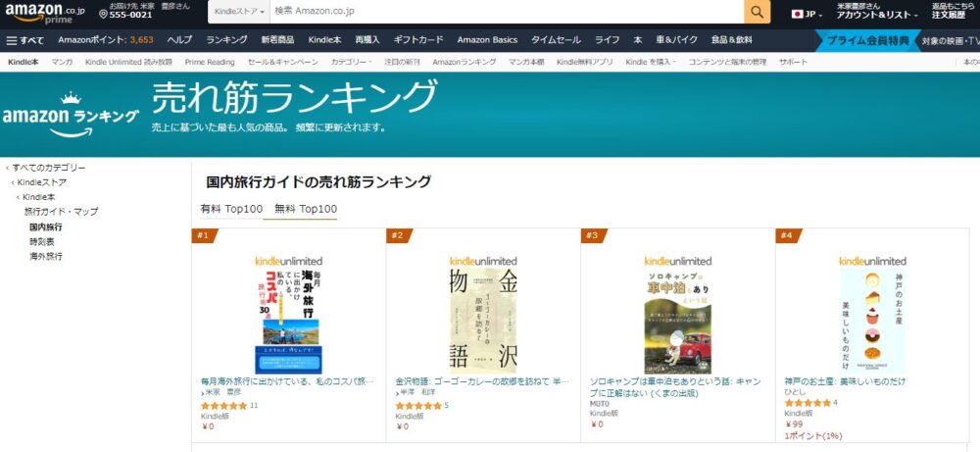Open the hamburger すべて menu
Image resolution: width=980 pixels, height=452 pixels.
(25, 40)
